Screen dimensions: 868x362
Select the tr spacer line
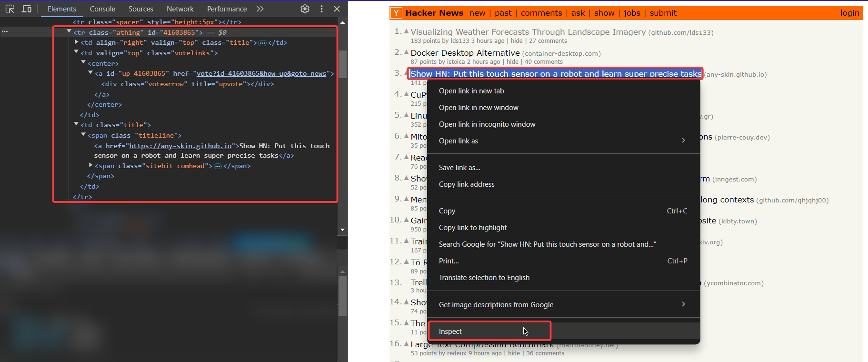pos(157,22)
